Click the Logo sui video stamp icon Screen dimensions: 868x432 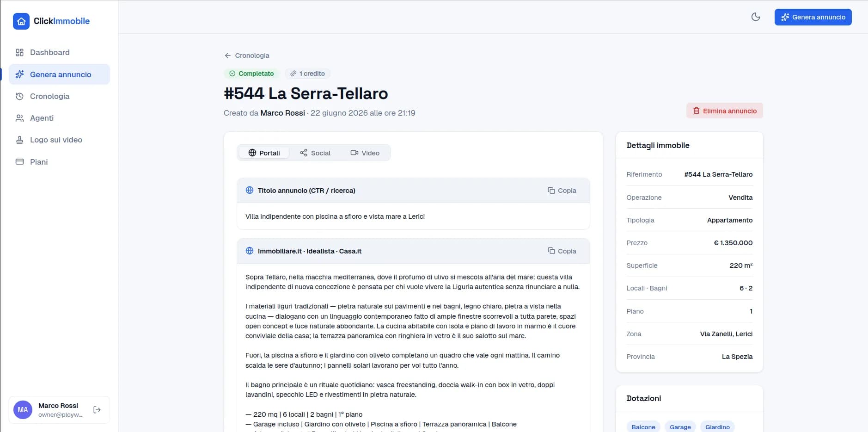[x=19, y=140]
